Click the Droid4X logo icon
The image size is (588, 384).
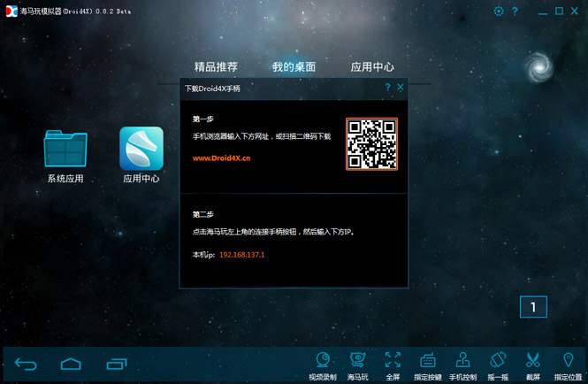[x=11, y=12]
